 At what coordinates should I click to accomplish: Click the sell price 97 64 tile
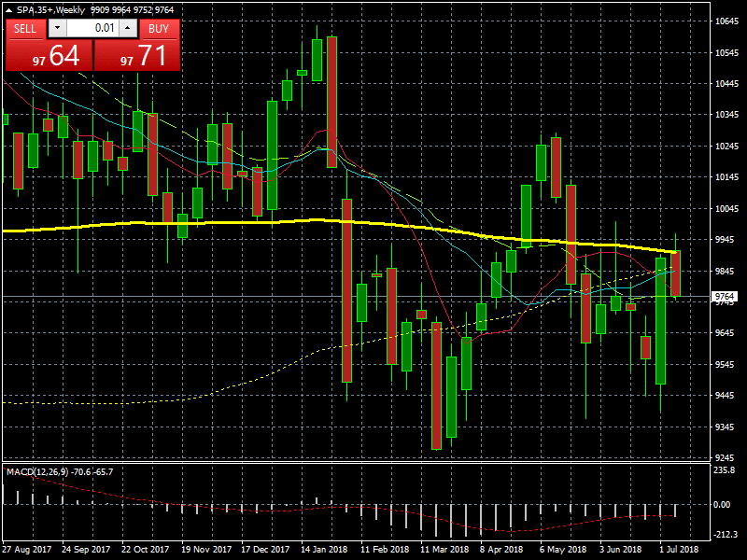[48, 55]
